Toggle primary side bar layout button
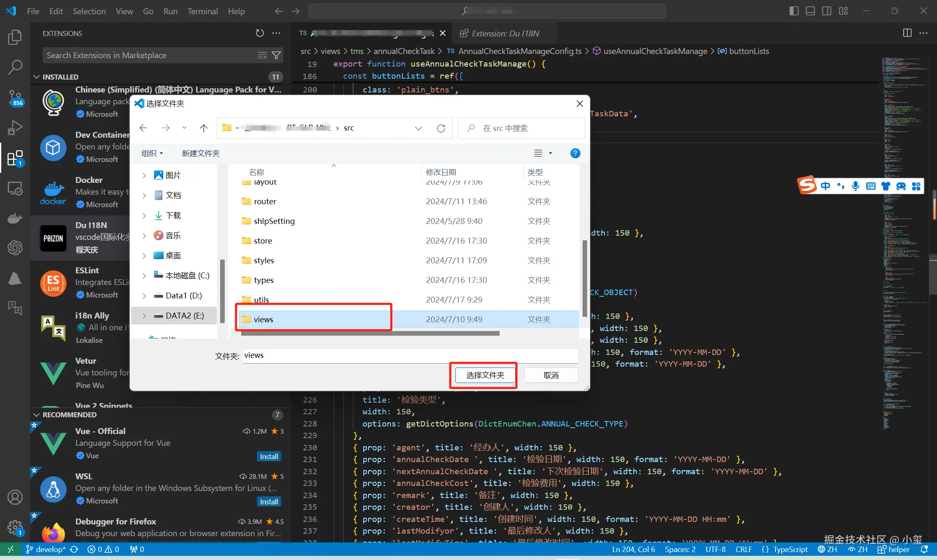Image resolution: width=937 pixels, height=560 pixels. coord(794,11)
